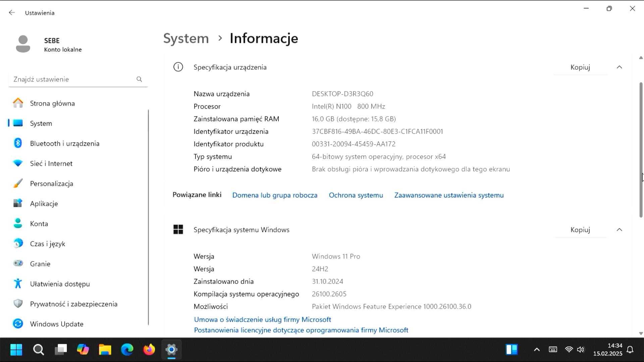Copy Windows specifications with Kopiuj
644x362 pixels.
coord(580,230)
